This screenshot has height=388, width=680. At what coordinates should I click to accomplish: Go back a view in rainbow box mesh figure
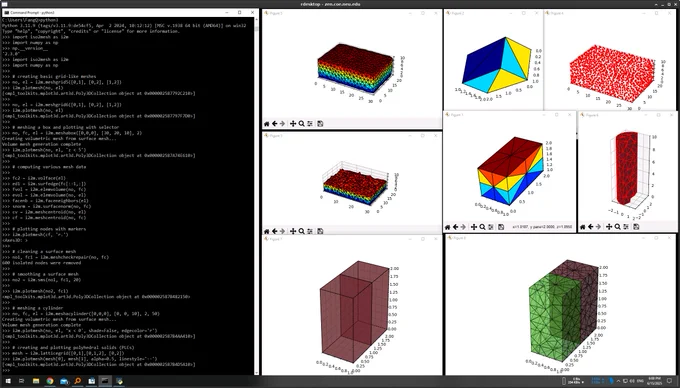[x=275, y=124]
